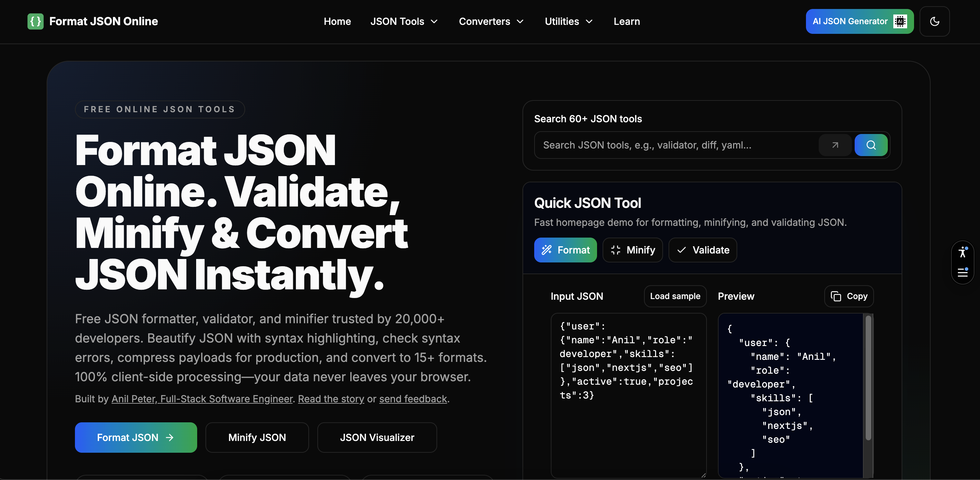The height and width of the screenshot is (480, 980).
Task: Open the JSON Visualizer button
Action: click(377, 438)
